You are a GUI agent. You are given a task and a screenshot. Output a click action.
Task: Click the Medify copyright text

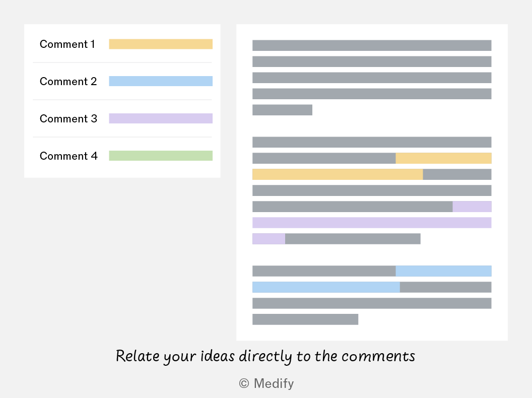tap(267, 383)
